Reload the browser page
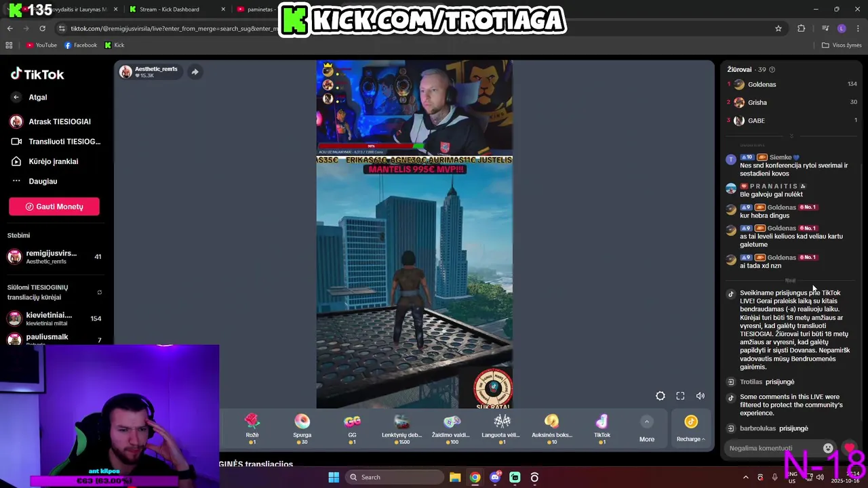 (42, 28)
